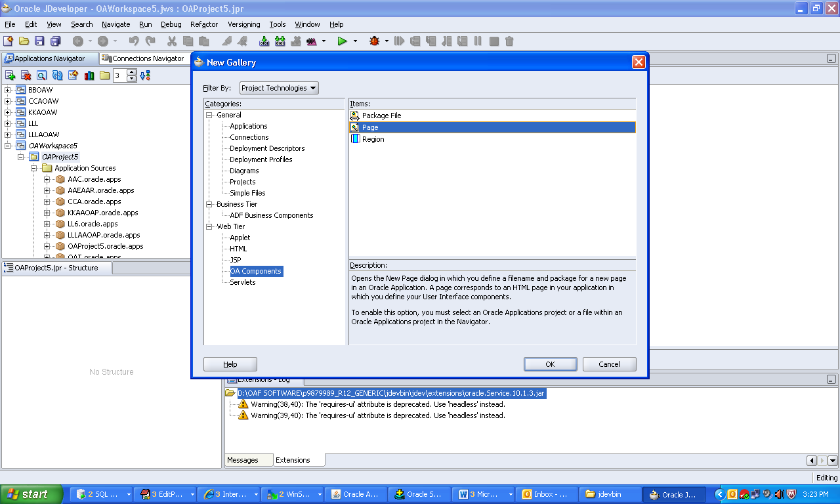Image resolution: width=840 pixels, height=504 pixels.
Task: Open the Filter By dropdown
Action: coord(313,87)
